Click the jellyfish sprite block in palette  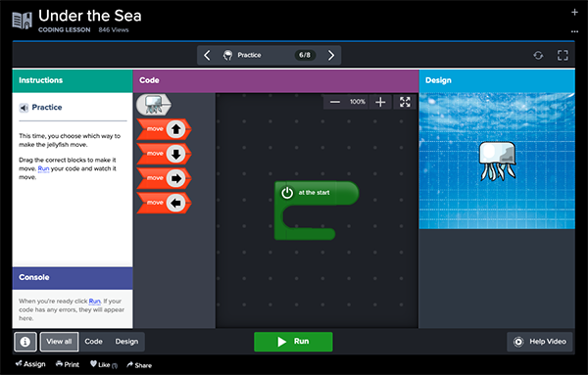[x=154, y=105]
